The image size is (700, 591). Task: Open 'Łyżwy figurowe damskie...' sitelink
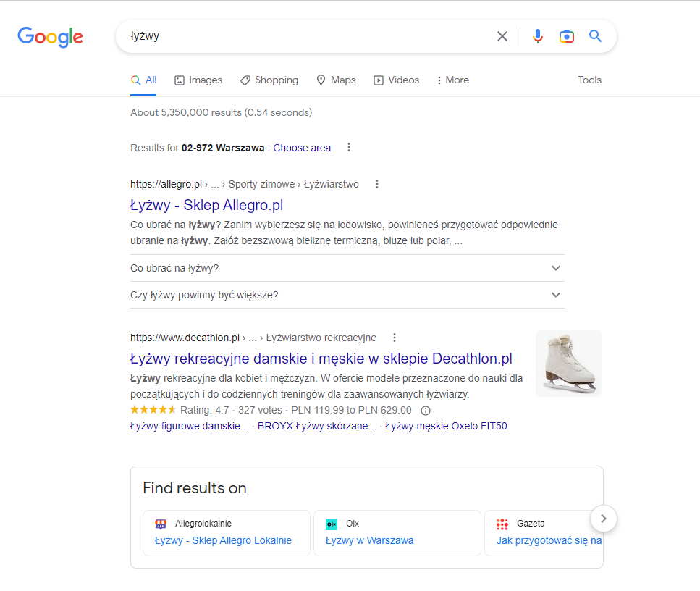189,426
